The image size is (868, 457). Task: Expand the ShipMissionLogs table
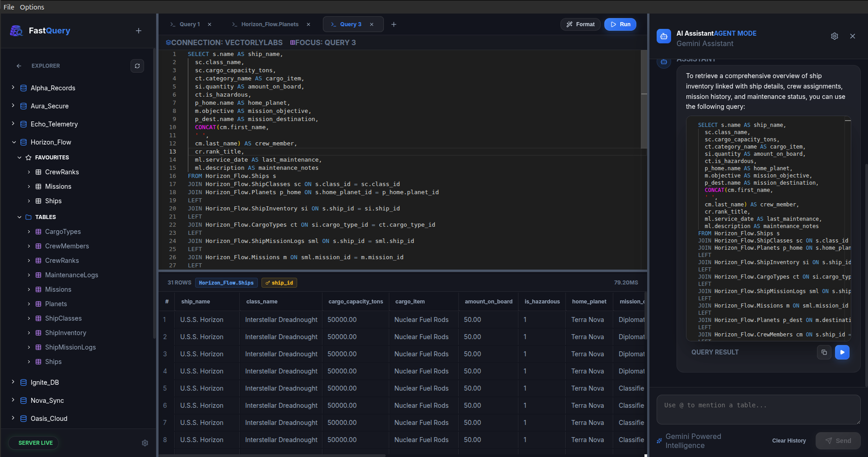pyautogui.click(x=29, y=347)
